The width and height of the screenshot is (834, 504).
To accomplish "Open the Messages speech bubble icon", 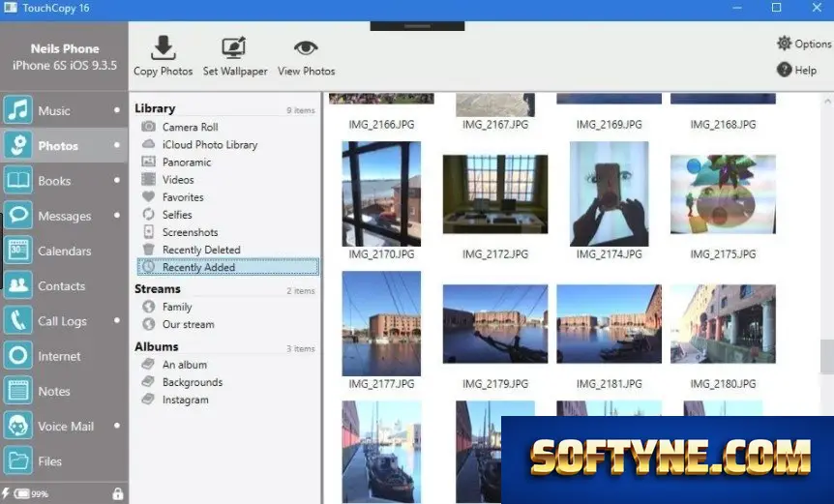I will (18, 216).
